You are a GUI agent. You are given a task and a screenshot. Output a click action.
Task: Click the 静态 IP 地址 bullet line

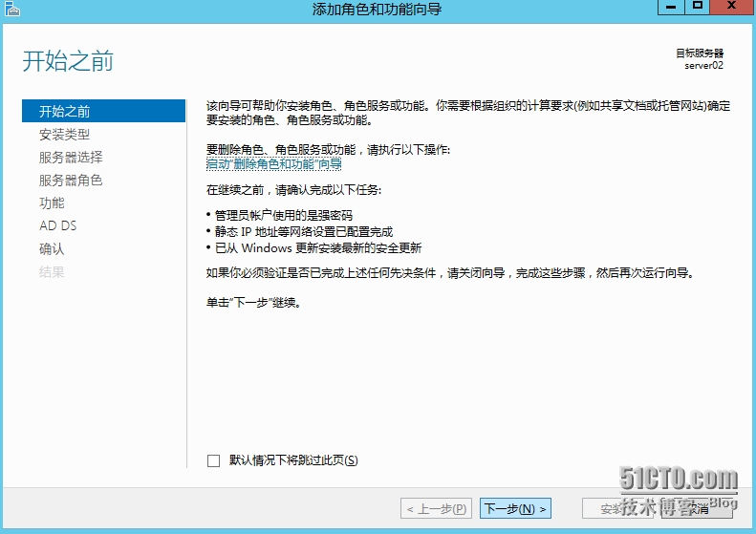click(x=304, y=232)
